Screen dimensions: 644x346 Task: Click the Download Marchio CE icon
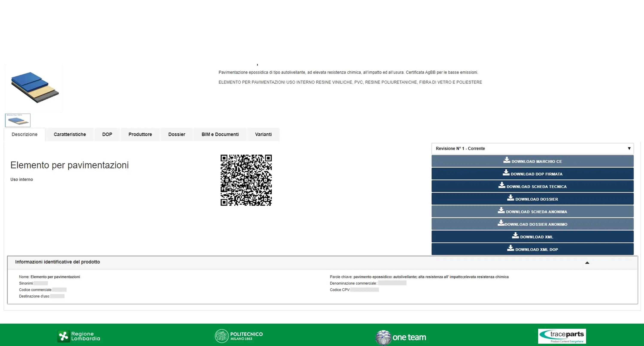(x=506, y=160)
